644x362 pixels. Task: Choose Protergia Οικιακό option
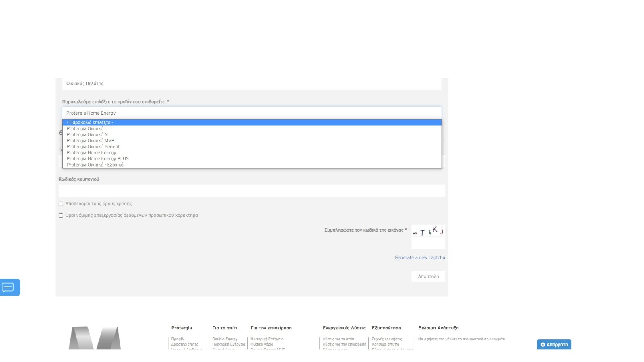(x=252, y=129)
